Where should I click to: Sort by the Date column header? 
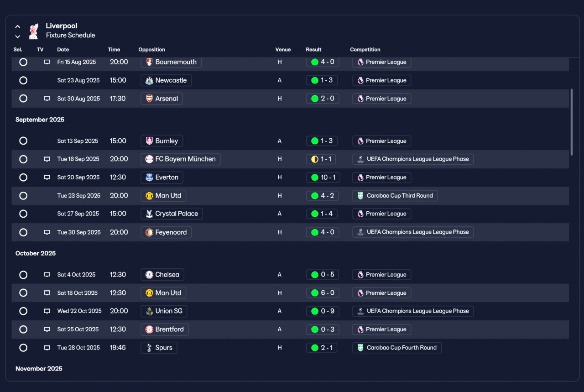(63, 50)
